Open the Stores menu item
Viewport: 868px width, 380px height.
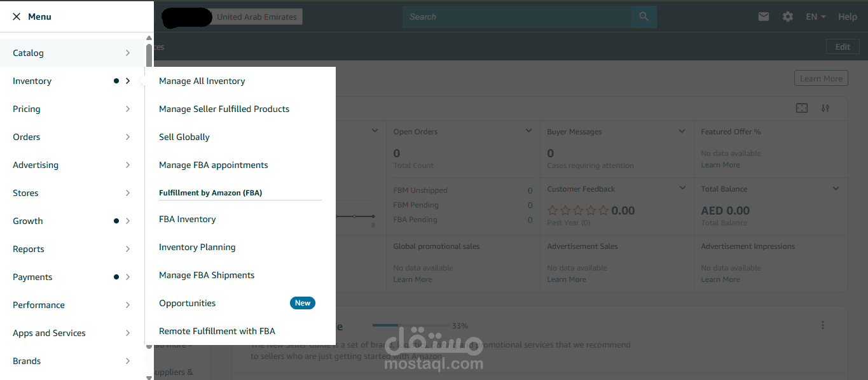(72, 193)
